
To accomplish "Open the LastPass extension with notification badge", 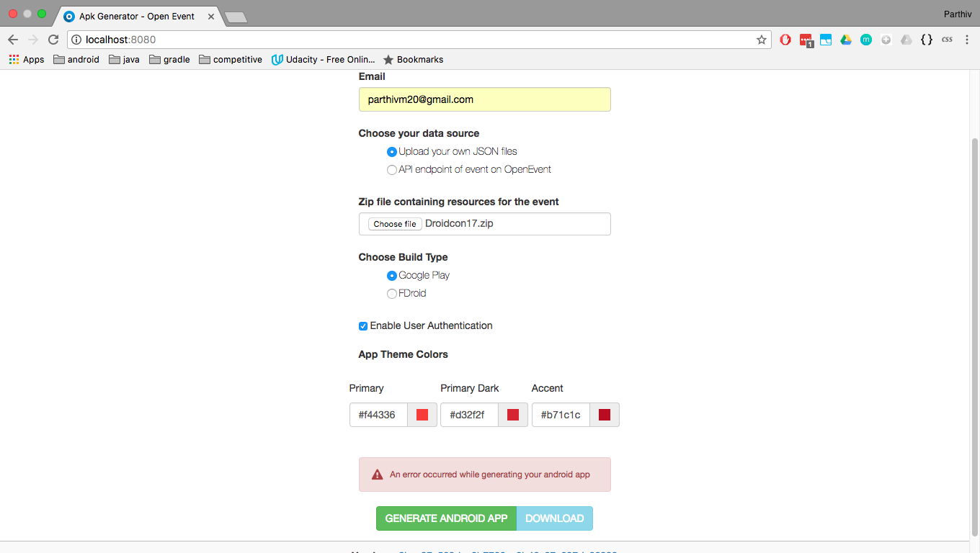I will [x=806, y=40].
